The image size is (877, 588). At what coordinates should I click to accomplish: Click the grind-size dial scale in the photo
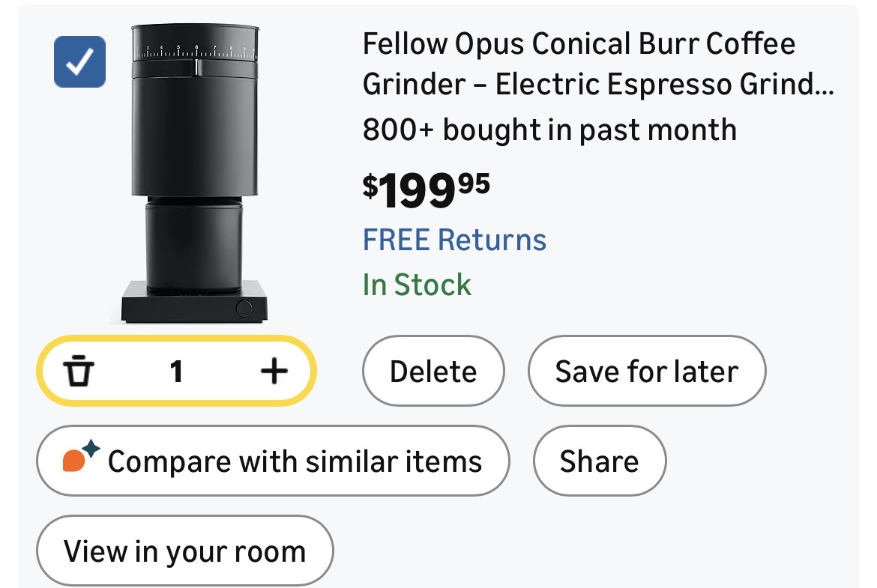(195, 52)
